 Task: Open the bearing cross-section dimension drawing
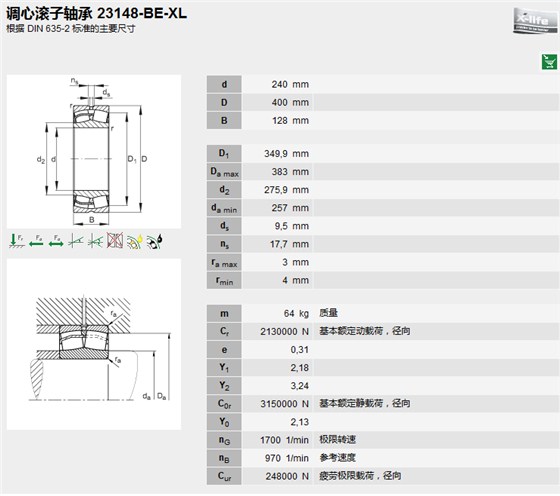click(94, 152)
